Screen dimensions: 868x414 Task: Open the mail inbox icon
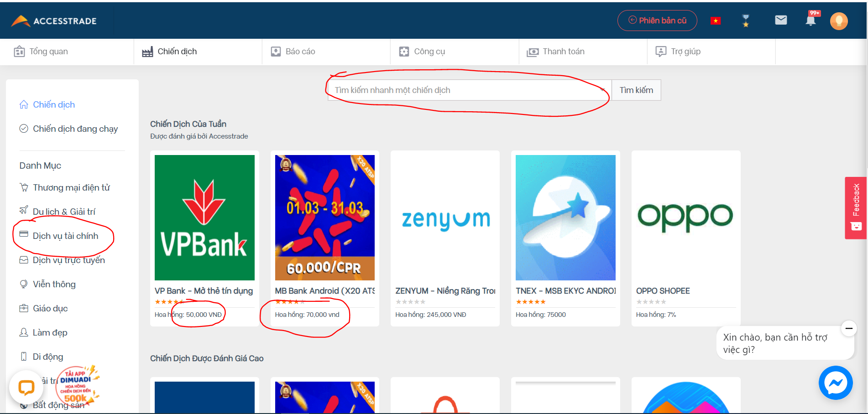[x=781, y=20]
